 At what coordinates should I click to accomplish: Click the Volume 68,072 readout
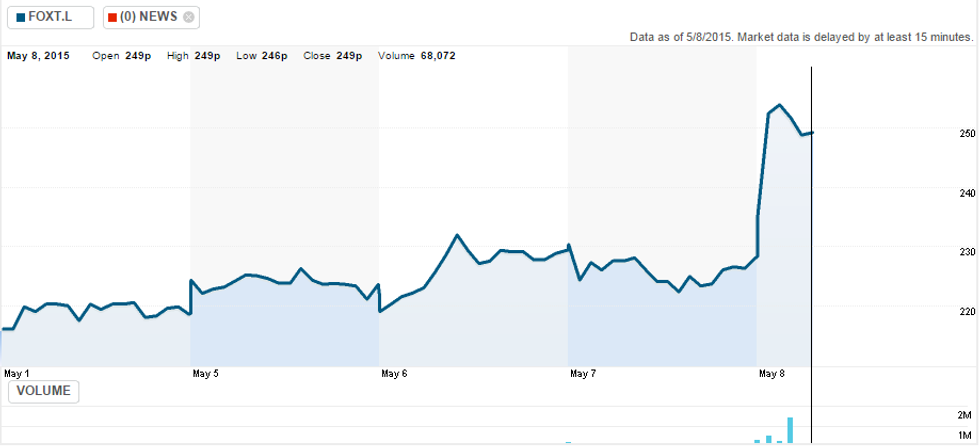(417, 56)
